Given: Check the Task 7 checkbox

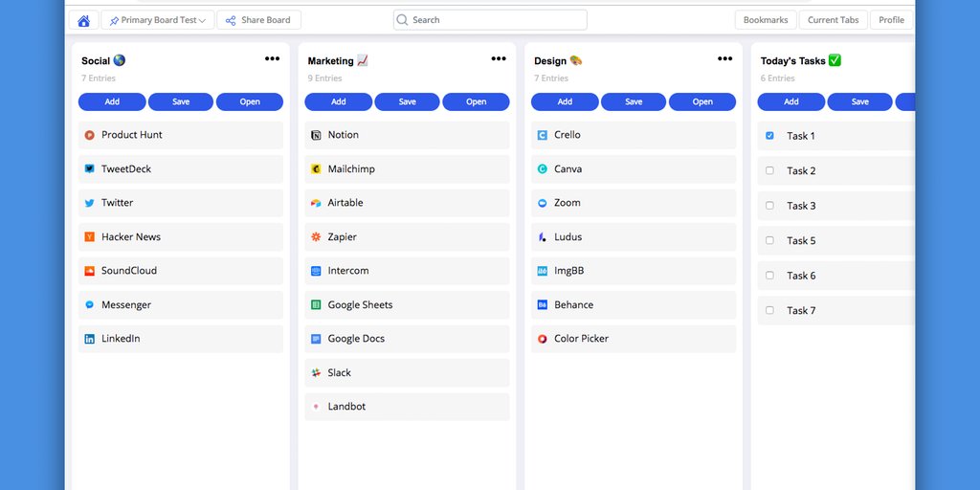Looking at the screenshot, I should pyautogui.click(x=769, y=310).
